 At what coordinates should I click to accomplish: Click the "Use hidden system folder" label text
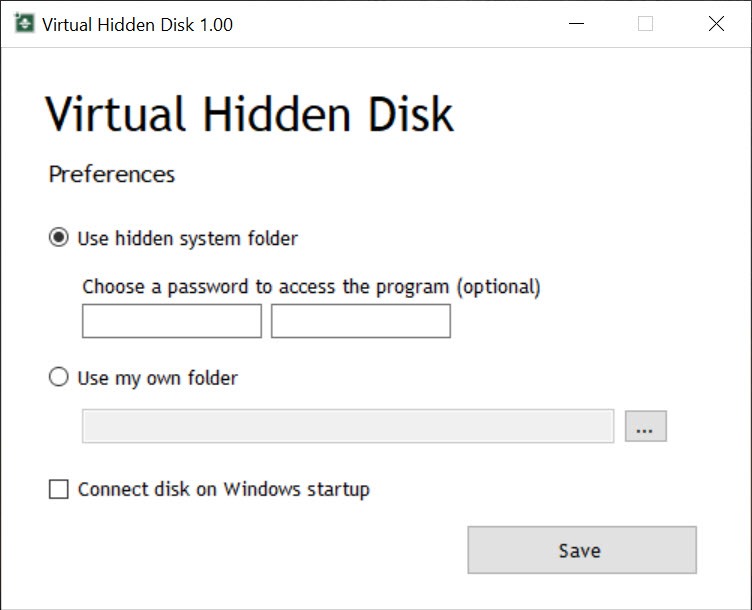pos(188,238)
